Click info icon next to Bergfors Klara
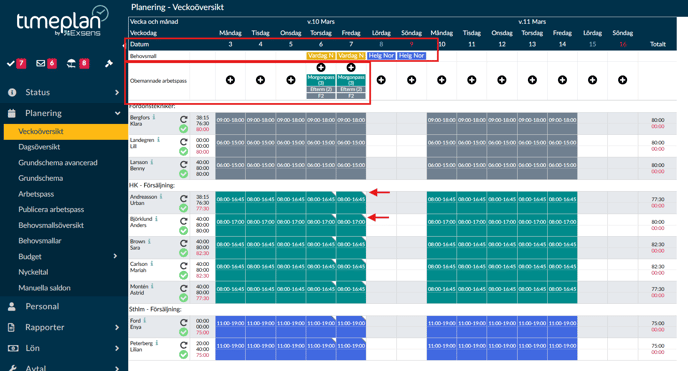 (154, 117)
